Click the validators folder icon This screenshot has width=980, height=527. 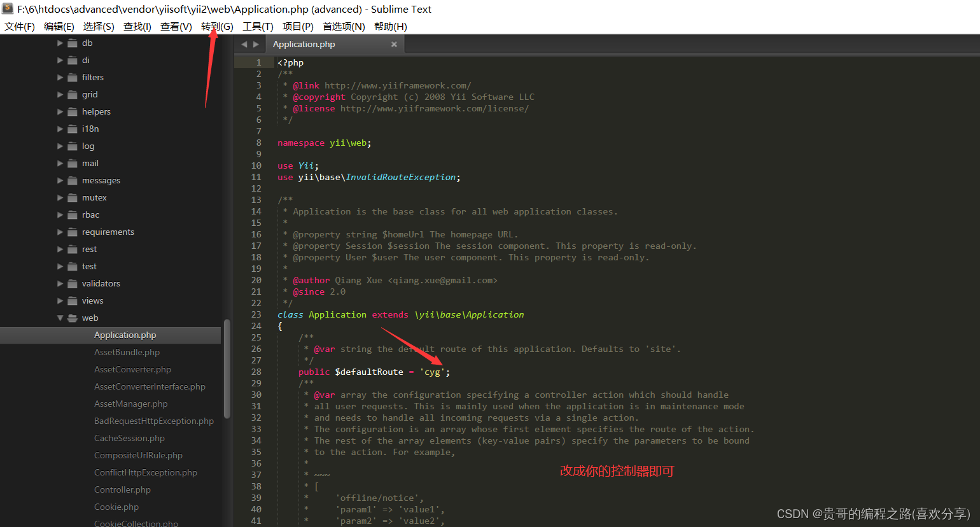73,283
